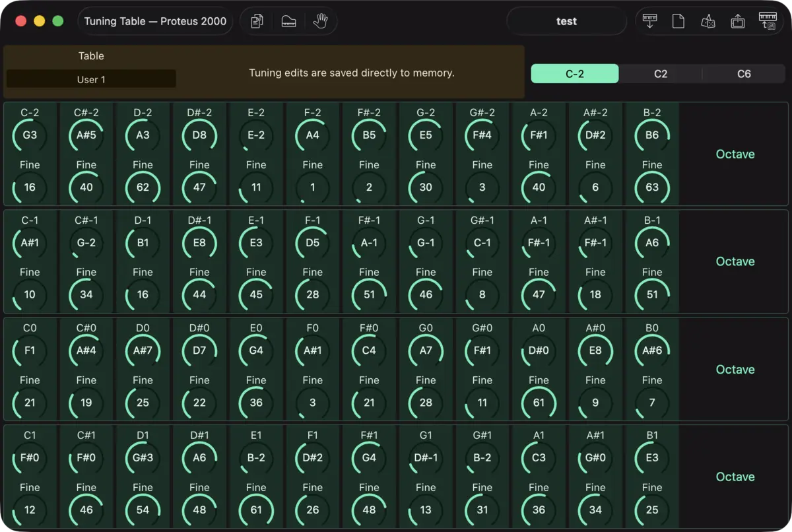This screenshot has width=792, height=532.
Task: Click the A1 note knob showing C3
Action: (539, 458)
